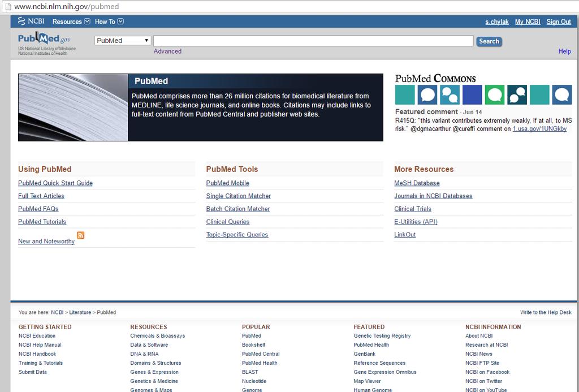Open NCBI on Twitter
Screen dimensions: 579x392
pos(484,381)
